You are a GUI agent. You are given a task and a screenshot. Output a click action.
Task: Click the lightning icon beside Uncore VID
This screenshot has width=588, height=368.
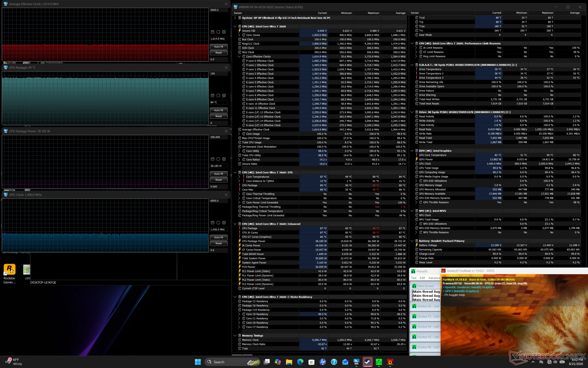coord(240,31)
